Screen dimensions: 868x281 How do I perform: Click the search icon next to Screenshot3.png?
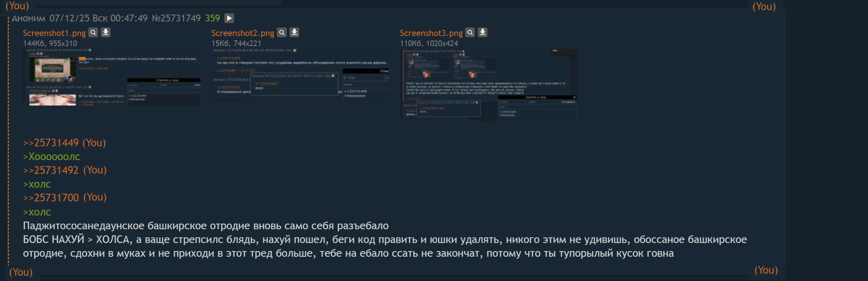(470, 32)
